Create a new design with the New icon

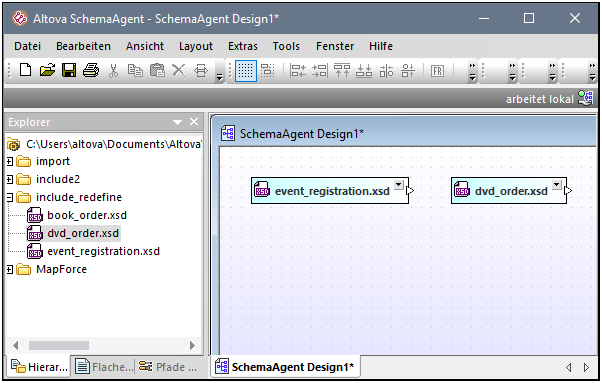click(25, 71)
